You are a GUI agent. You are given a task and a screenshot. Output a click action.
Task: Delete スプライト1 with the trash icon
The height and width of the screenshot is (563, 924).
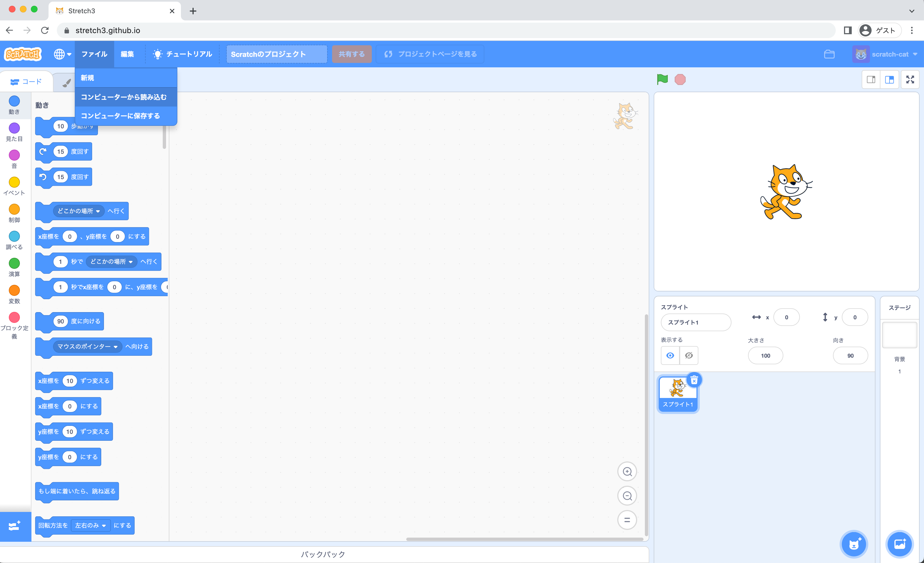click(x=694, y=380)
